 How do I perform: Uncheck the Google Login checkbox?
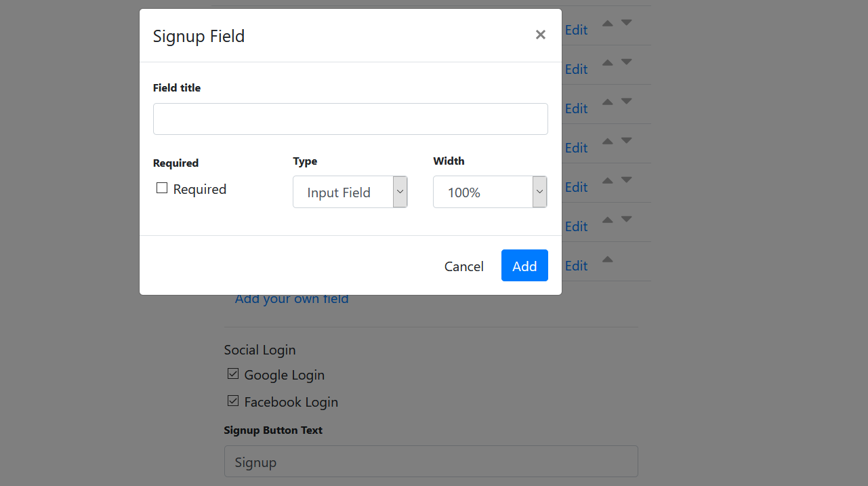[x=233, y=373]
